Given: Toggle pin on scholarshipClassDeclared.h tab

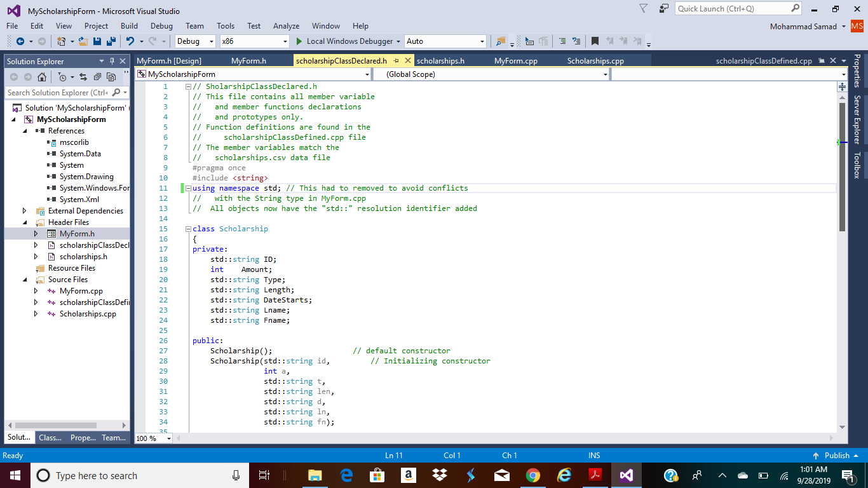Looking at the screenshot, I should (x=396, y=61).
